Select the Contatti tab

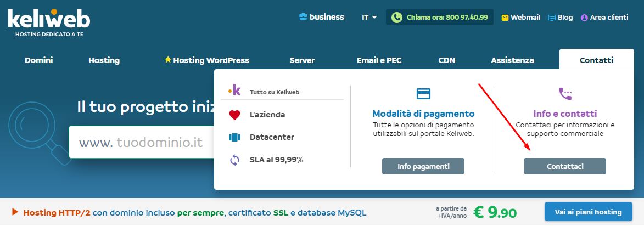[596, 60]
